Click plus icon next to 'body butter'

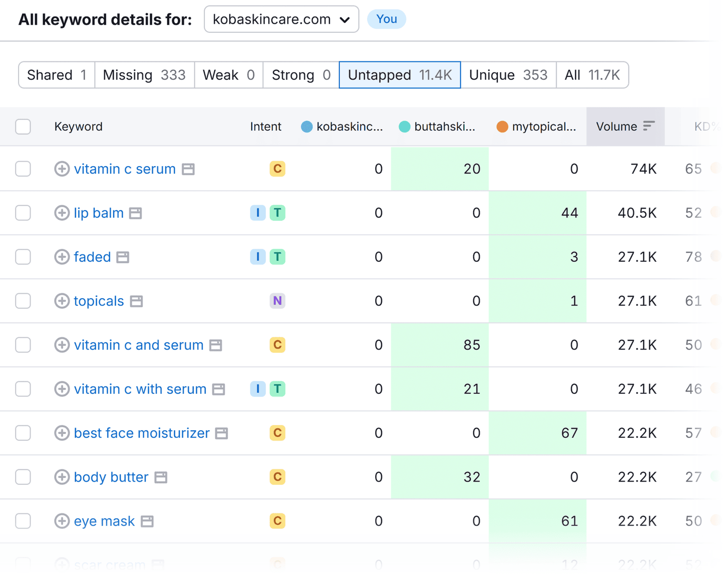point(62,477)
